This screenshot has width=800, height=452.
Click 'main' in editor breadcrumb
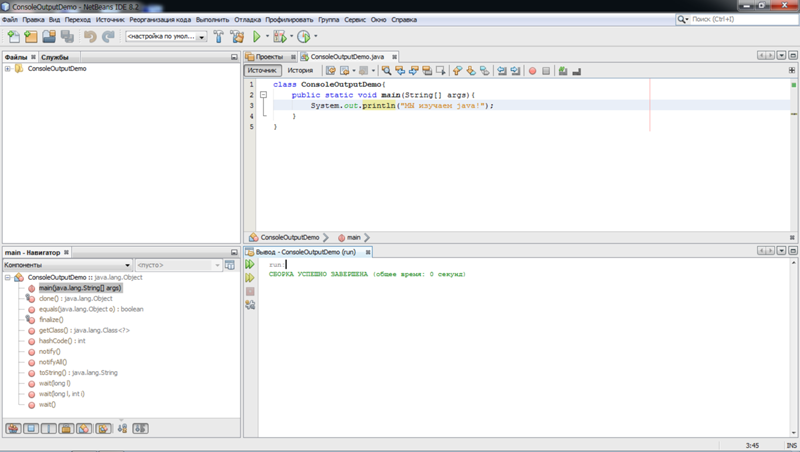click(354, 238)
